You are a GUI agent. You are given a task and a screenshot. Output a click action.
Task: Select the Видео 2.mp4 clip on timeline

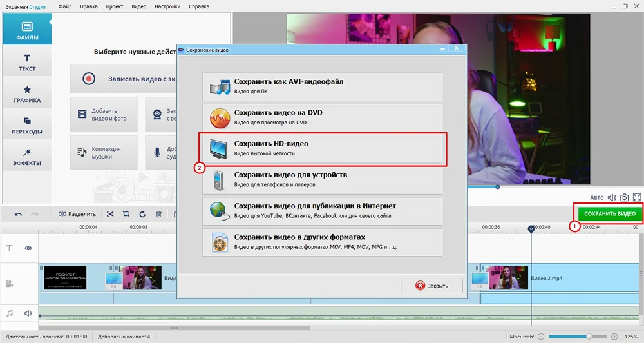pos(580,278)
